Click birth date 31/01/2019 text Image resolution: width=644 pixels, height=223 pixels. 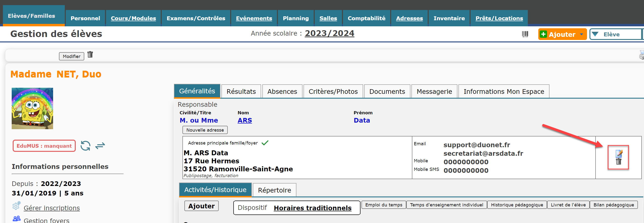click(x=34, y=193)
